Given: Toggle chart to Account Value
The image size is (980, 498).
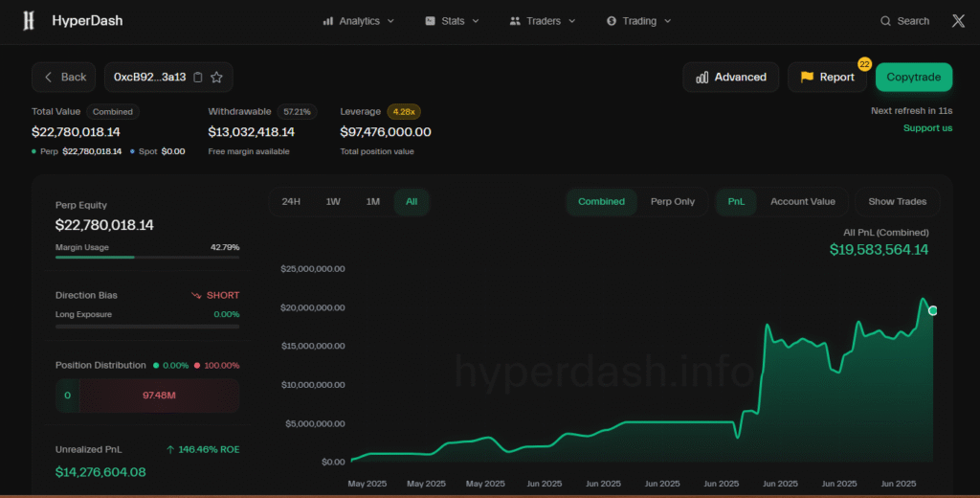Looking at the screenshot, I should pos(803,201).
